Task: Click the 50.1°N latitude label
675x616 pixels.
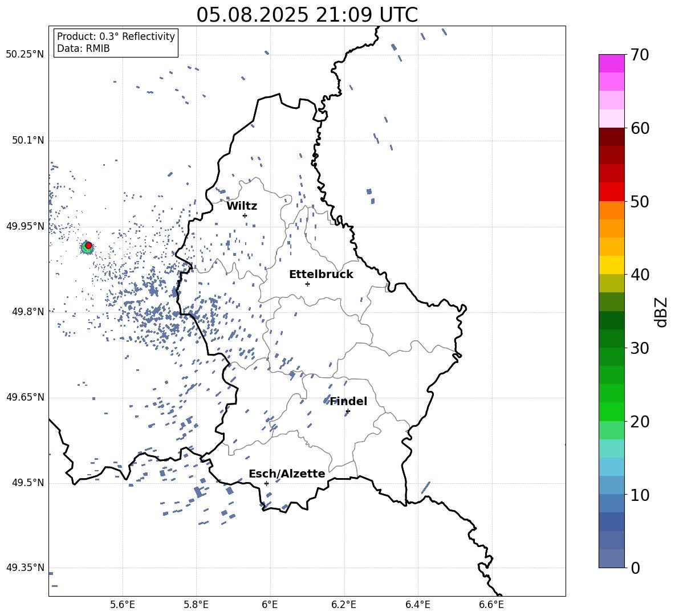Action: point(28,141)
